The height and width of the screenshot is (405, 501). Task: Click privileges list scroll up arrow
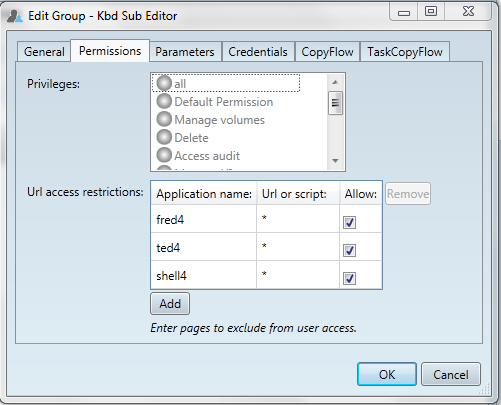[335, 82]
